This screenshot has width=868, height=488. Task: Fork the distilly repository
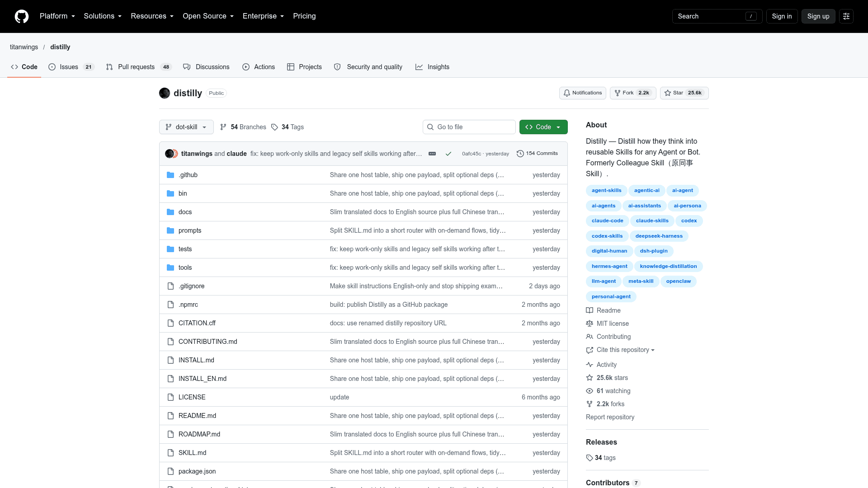click(x=633, y=93)
